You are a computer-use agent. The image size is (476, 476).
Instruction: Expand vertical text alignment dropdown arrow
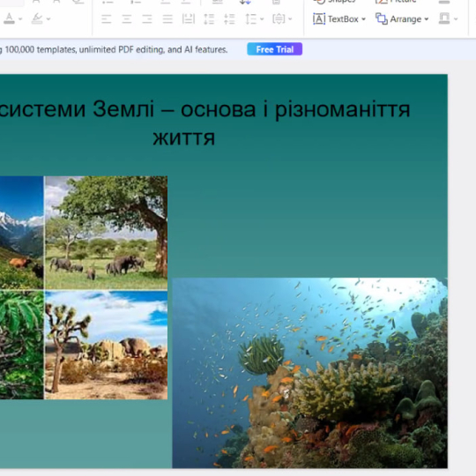[290, 19]
